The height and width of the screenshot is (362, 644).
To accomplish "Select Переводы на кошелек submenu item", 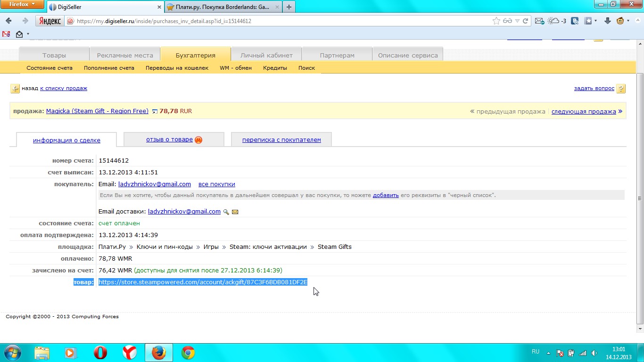I will [x=177, y=68].
